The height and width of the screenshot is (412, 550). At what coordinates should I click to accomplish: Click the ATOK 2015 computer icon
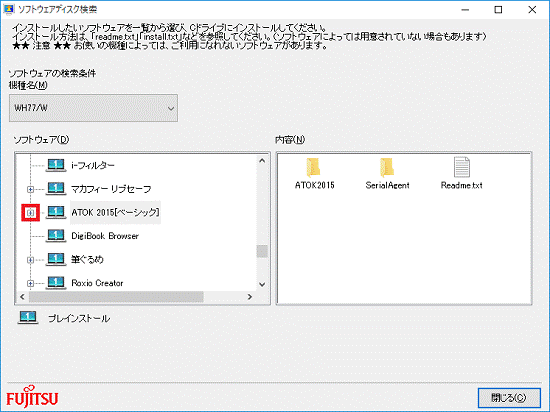(x=56, y=212)
